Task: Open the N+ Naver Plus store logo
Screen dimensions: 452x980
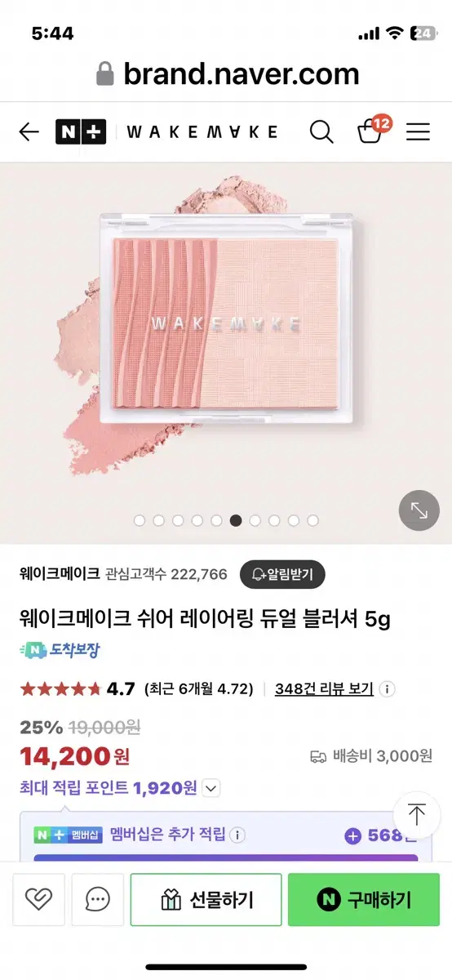Action: [x=81, y=131]
